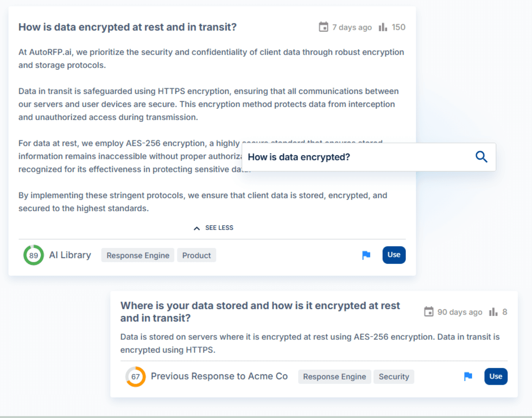
Task: Click the calendar icon next to '90 days ago'
Action: [x=429, y=312]
